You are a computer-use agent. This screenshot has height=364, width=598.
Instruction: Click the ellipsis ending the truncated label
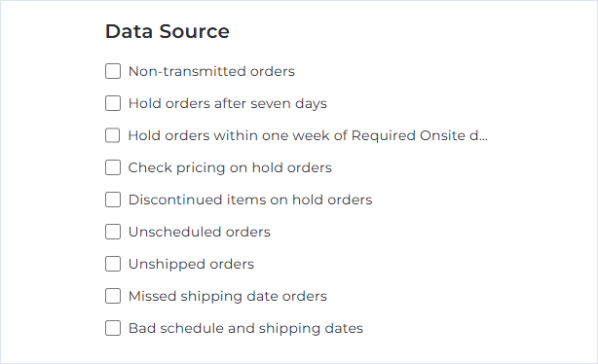click(x=484, y=139)
